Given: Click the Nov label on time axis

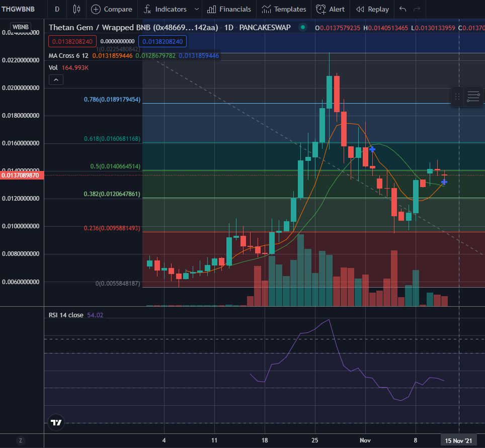Looking at the screenshot, I should 365,440.
